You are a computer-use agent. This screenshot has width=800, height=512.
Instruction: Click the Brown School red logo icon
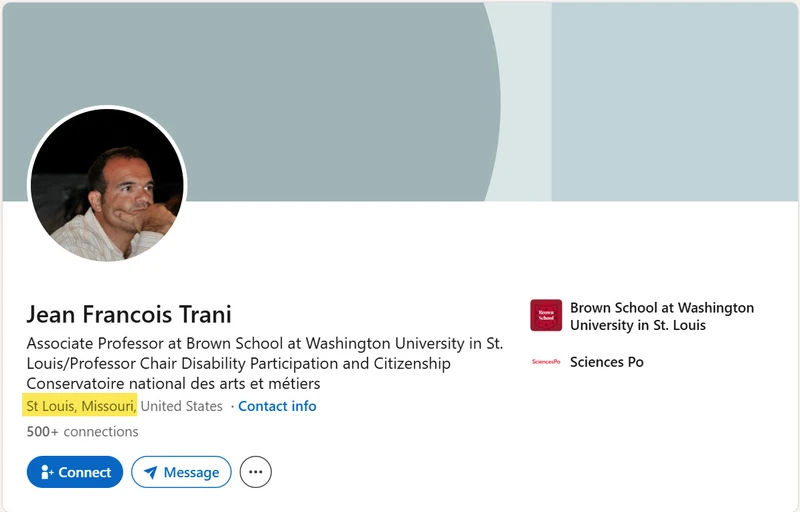(546, 315)
